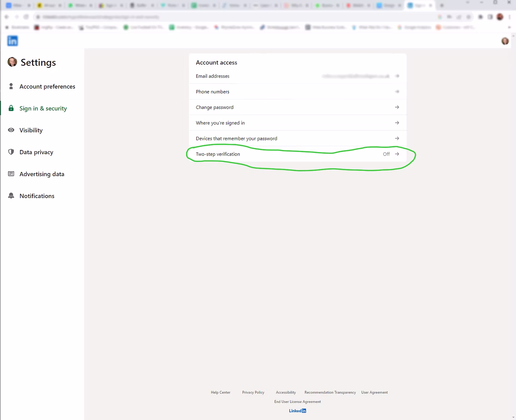Open Two-step verification setting showing Off
This screenshot has width=516, height=420.
pos(297,154)
